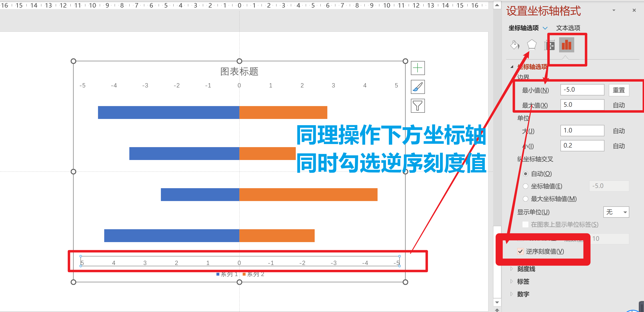
Task: Select the top horizontal axis labels
Action: (239, 86)
